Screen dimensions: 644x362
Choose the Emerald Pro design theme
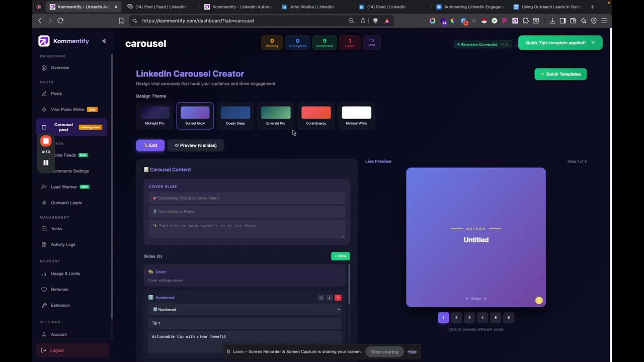pos(276,116)
